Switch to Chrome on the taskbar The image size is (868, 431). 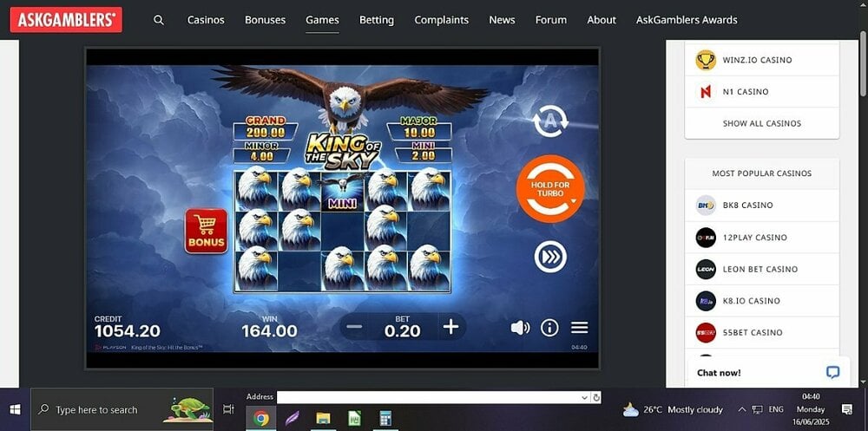260,418
